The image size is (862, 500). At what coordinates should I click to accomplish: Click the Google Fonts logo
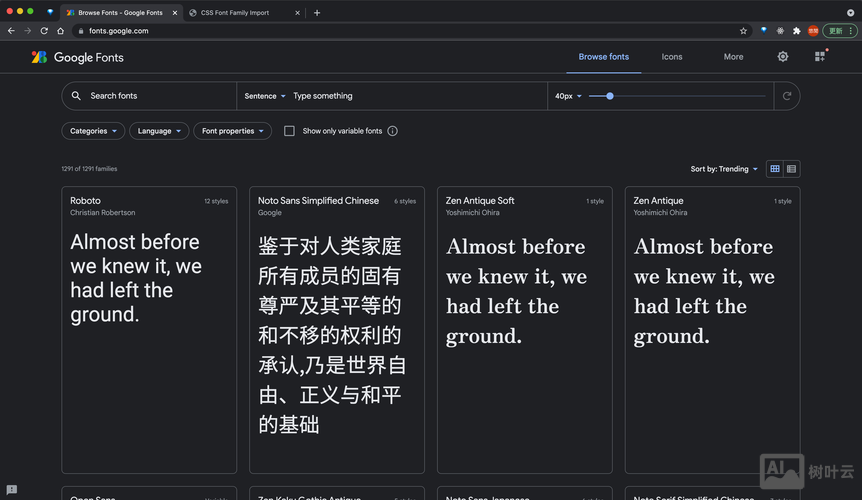[78, 57]
